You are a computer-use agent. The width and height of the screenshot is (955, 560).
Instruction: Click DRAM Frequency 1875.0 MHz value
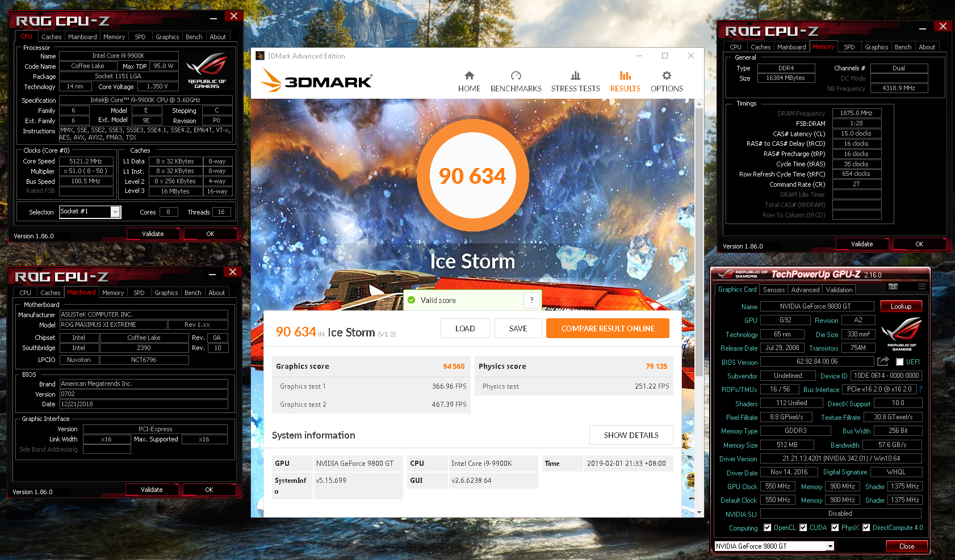pos(857,113)
